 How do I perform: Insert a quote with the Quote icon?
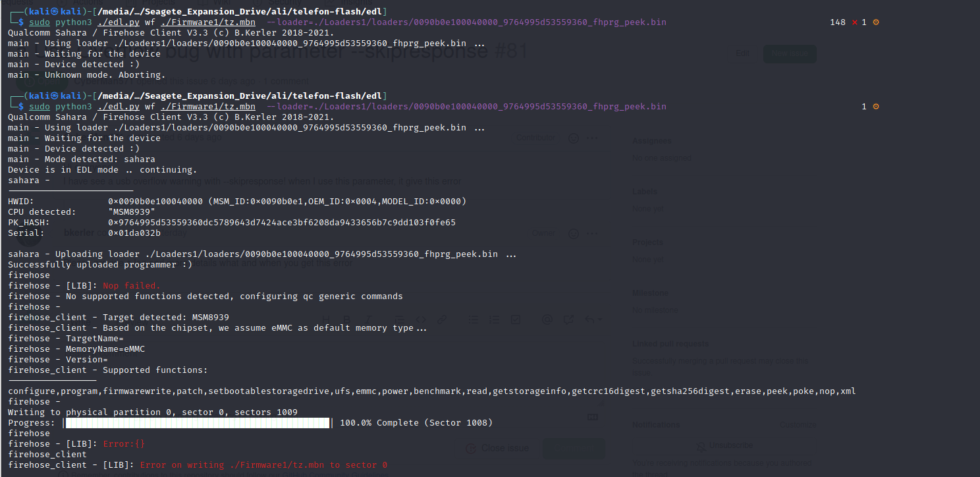(x=400, y=320)
